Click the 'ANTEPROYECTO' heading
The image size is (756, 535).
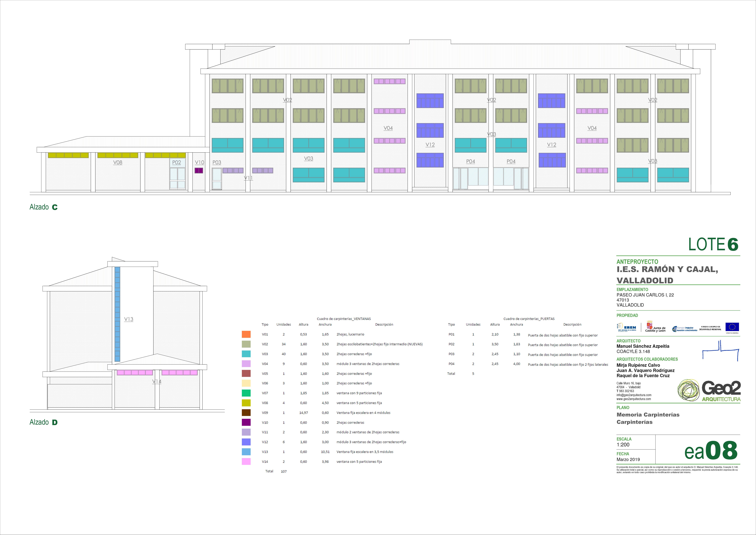tap(637, 262)
